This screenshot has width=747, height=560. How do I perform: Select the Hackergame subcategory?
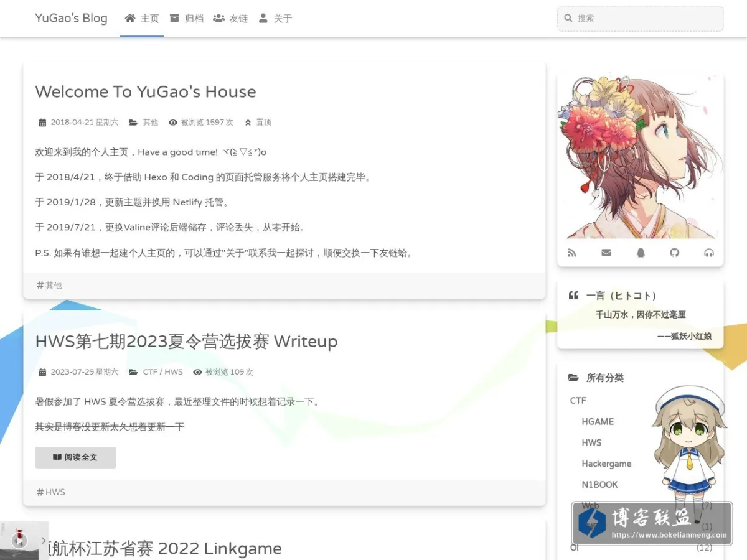coord(606,464)
